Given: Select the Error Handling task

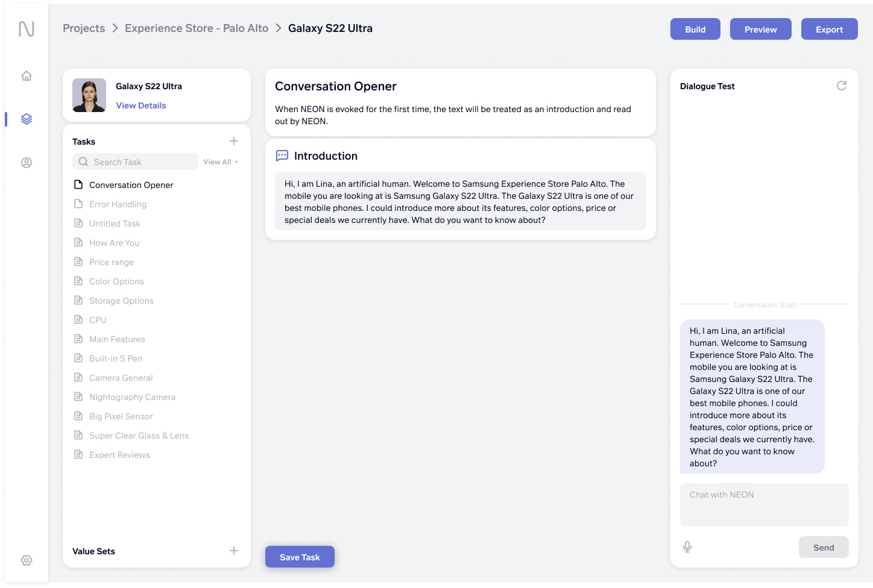Looking at the screenshot, I should [x=118, y=204].
